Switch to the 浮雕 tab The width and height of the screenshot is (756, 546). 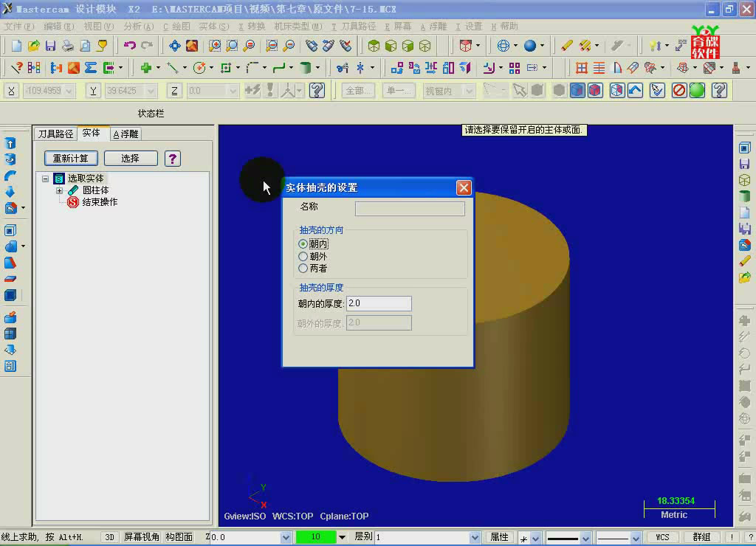coord(126,134)
